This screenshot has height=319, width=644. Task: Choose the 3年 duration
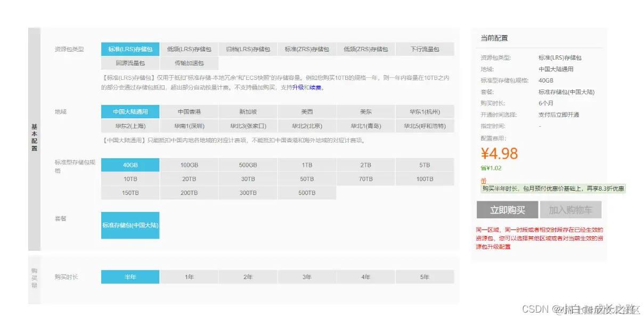pyautogui.click(x=307, y=277)
